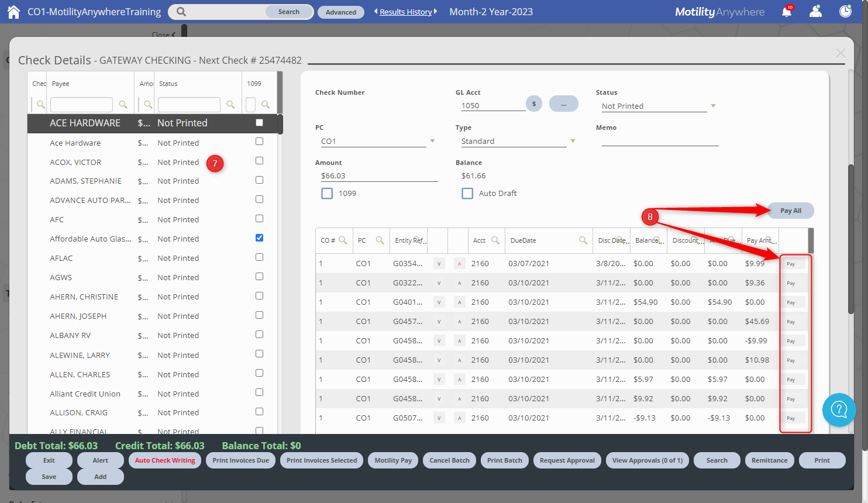Click the Acct column search icon
This screenshot has width=868, height=503.
[495, 240]
